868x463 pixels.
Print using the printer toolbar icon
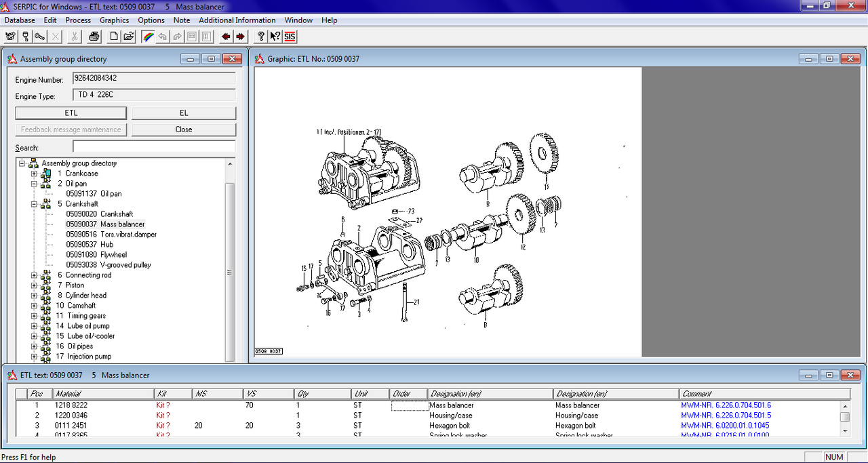click(94, 36)
